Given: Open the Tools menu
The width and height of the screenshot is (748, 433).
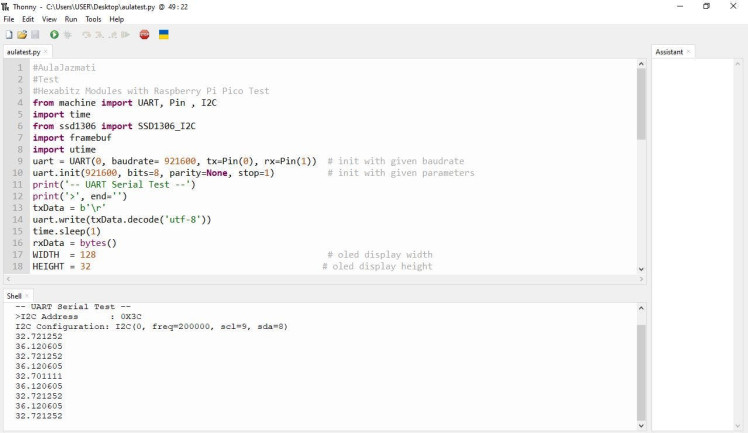Looking at the screenshot, I should click(94, 19).
